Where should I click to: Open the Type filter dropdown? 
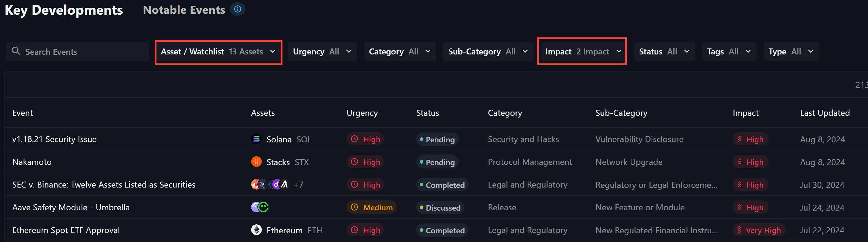click(x=791, y=51)
